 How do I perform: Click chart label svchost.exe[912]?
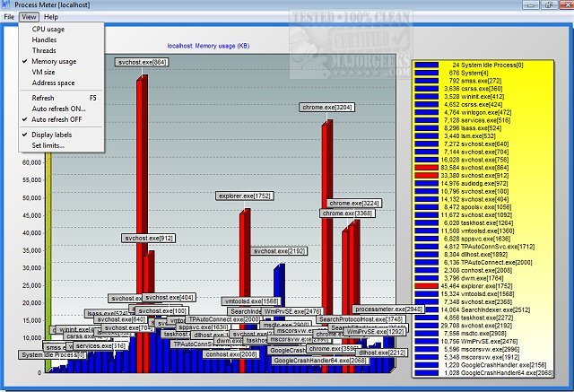pos(149,239)
